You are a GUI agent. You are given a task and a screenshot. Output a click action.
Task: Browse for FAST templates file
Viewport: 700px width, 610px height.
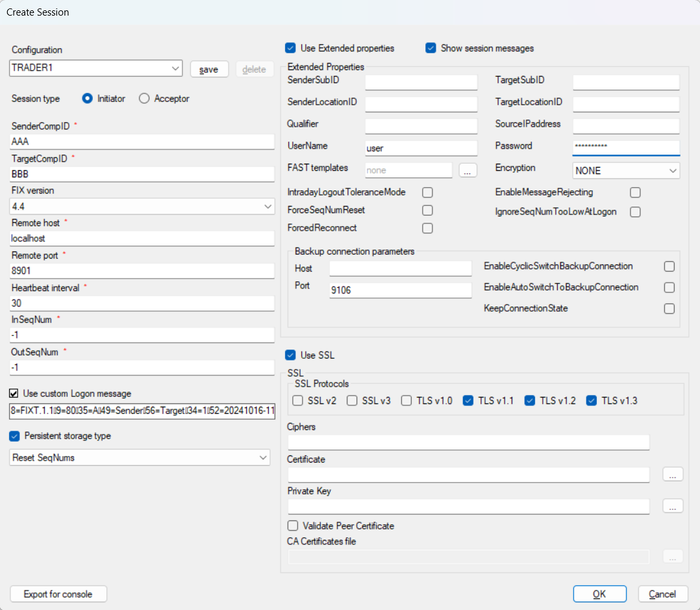(468, 170)
